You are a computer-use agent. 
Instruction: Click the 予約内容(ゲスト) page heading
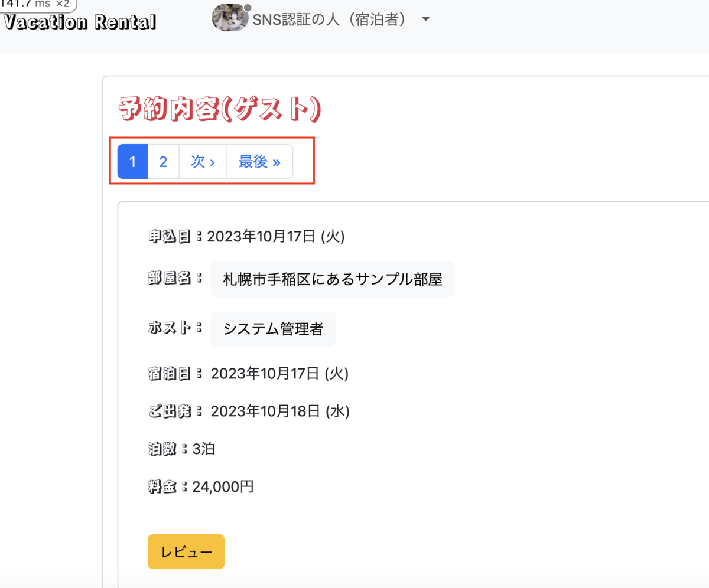click(219, 109)
